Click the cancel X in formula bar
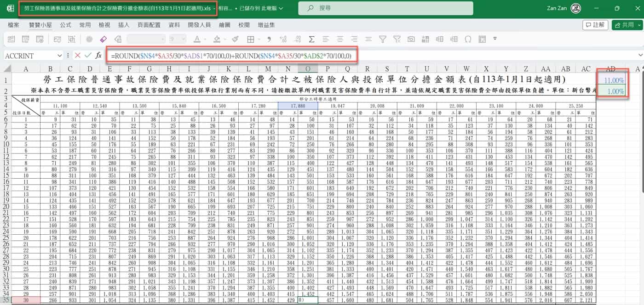 click(x=77, y=56)
